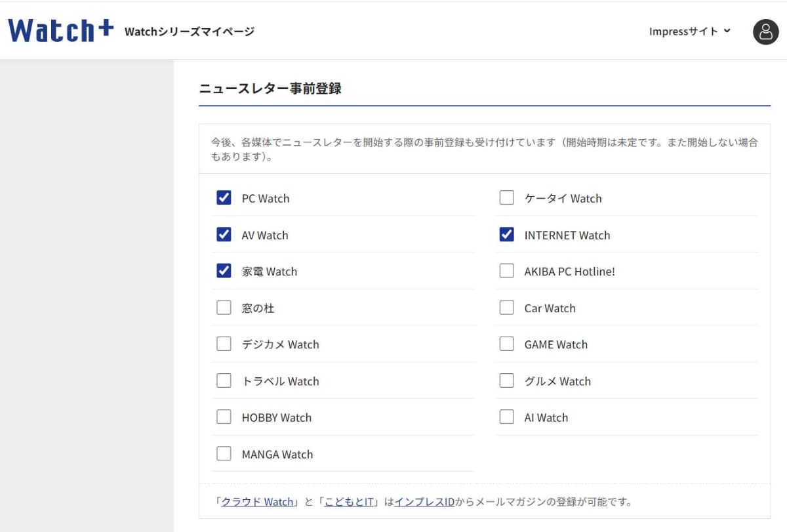Open the こどもとIT link
787x532 pixels.
(349, 502)
